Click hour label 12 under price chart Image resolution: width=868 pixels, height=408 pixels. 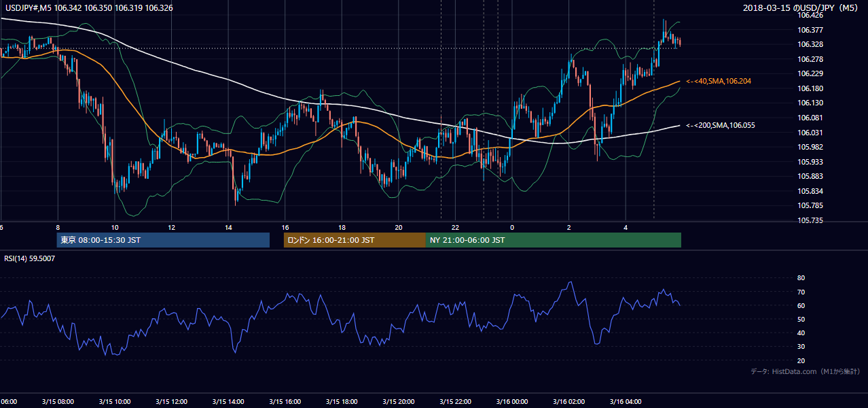(171, 227)
